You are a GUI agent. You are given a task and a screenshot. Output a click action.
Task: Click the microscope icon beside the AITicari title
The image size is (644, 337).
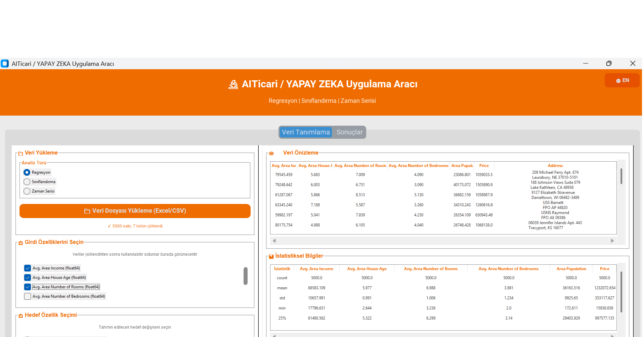(233, 84)
